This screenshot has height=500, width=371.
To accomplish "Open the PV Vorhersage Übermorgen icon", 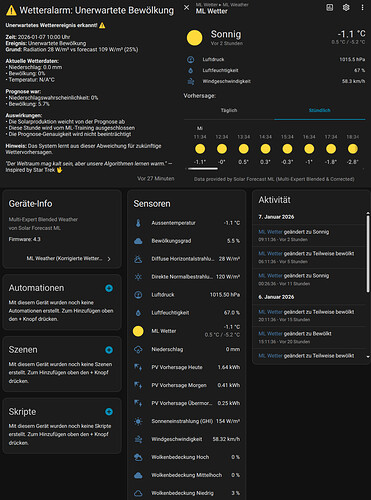I will pyautogui.click(x=138, y=403).
